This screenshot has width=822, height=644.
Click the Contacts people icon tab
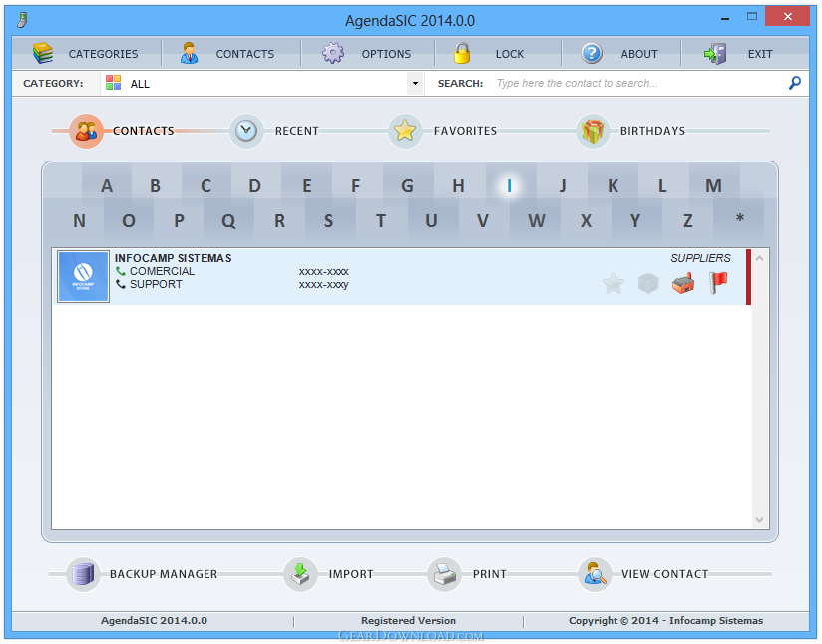click(x=86, y=131)
